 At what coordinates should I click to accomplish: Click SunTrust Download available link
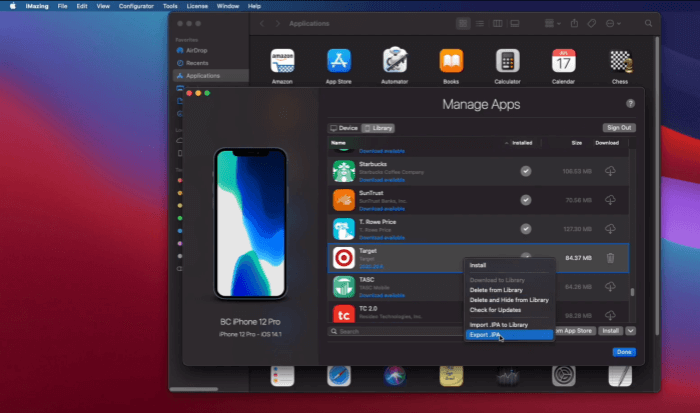[x=382, y=209]
